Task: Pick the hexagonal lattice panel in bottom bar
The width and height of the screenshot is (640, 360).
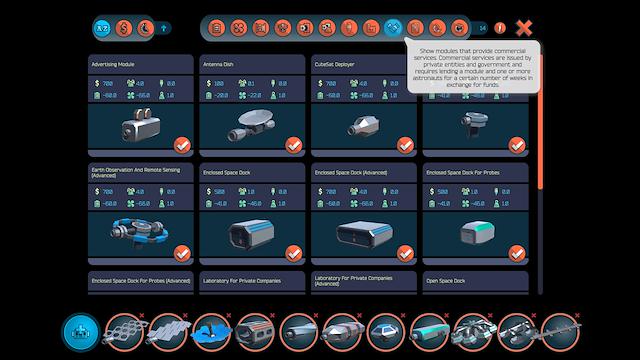Action: coord(124,332)
